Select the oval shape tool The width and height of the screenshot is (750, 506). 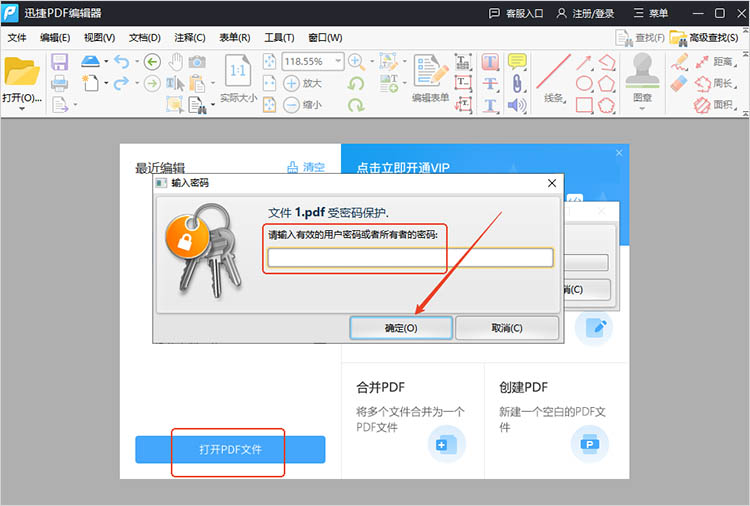coord(584,83)
